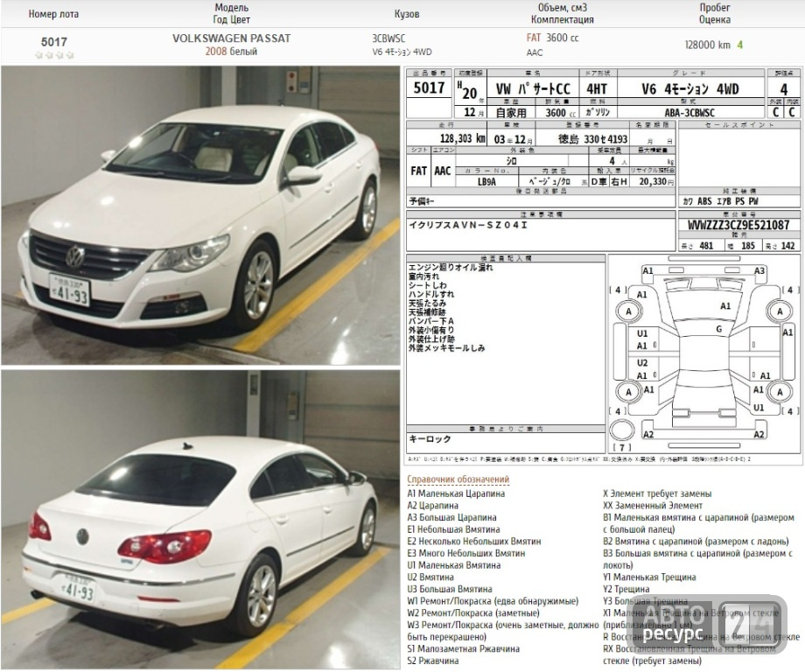The width and height of the screenshot is (805, 672).
Task: Open the front view photo of the white Passat
Action: 200,215
